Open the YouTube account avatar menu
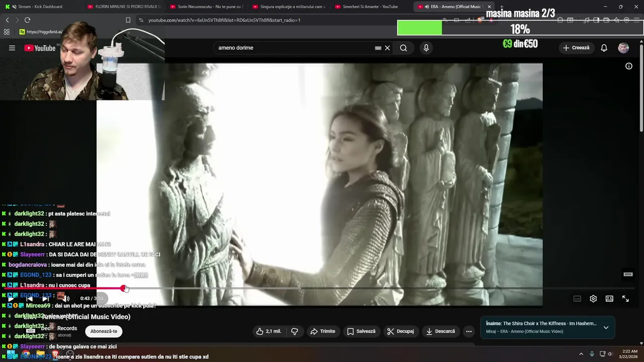This screenshot has width=644, height=362. click(x=623, y=48)
